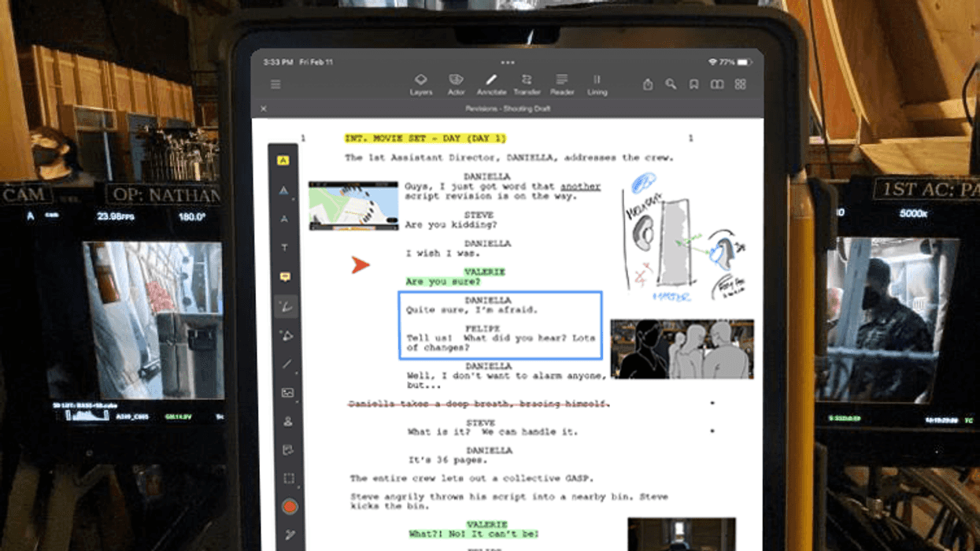Select the shapes drawing tool

(x=287, y=336)
